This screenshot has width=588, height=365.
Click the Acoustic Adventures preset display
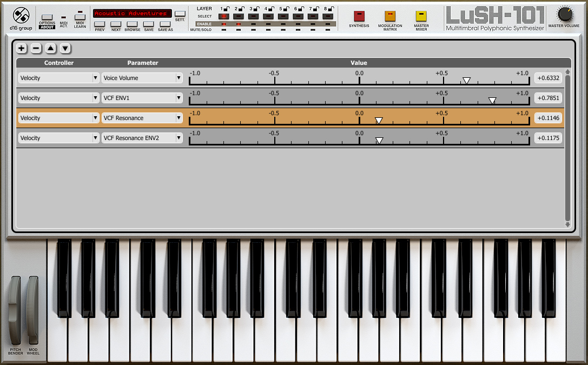(133, 14)
